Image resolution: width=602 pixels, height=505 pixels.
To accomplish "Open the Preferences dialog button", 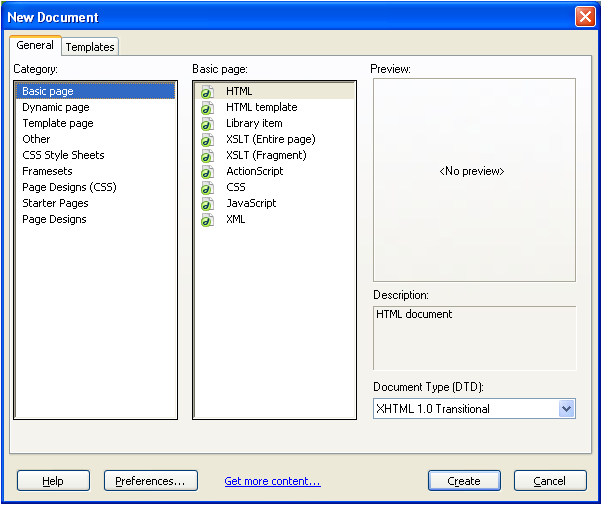I will [x=150, y=481].
